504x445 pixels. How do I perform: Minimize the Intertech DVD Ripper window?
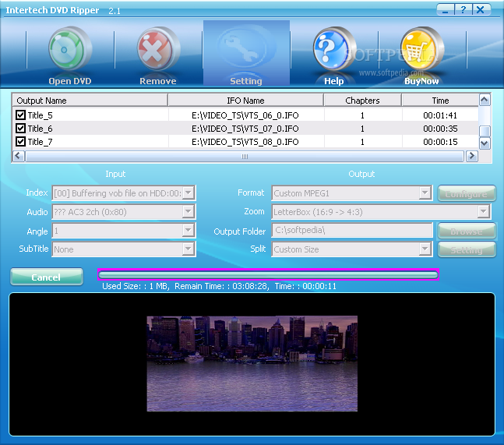(446, 9)
